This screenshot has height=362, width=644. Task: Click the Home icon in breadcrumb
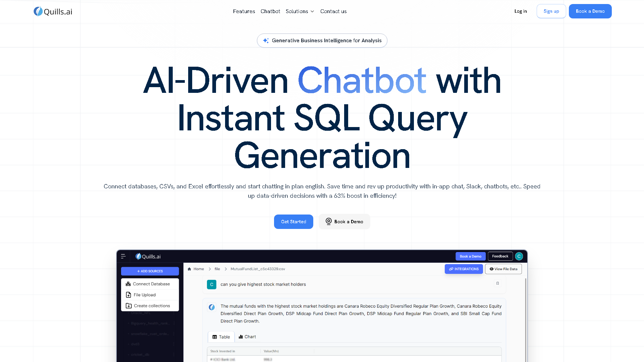pos(190,269)
